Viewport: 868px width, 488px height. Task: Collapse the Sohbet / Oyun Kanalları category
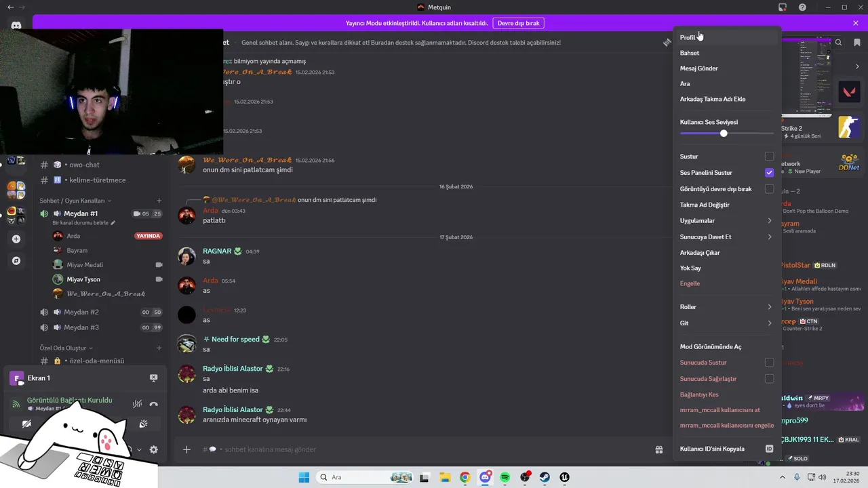pos(75,201)
